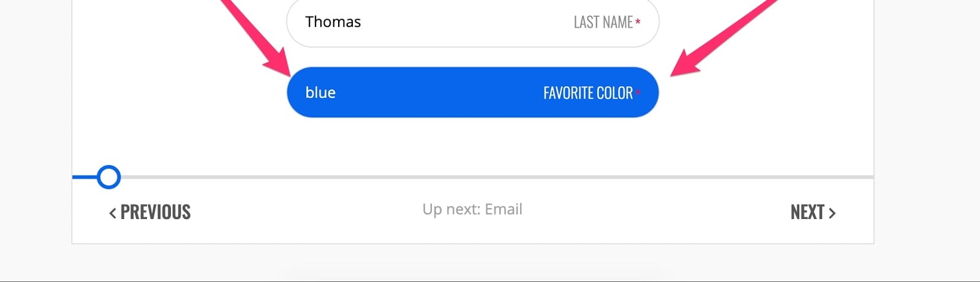Focus the blue Favorite Color field
The height and width of the screenshot is (282, 980).
click(429, 92)
